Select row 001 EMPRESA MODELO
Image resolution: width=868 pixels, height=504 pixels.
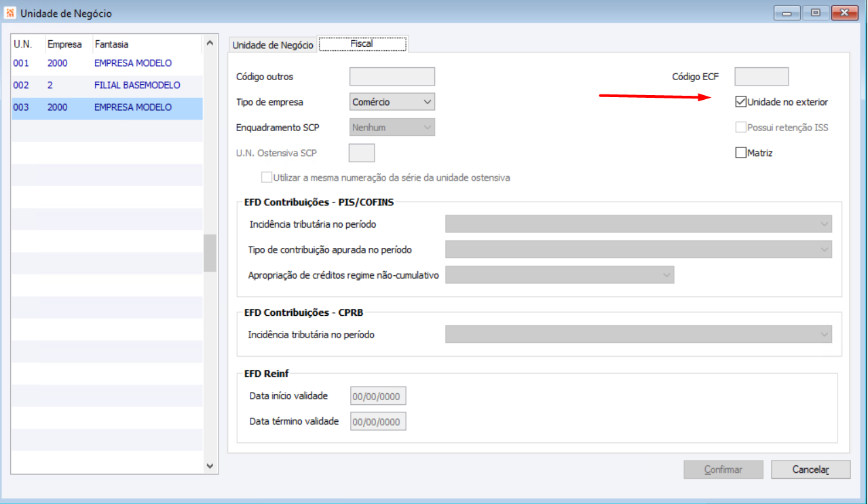107,63
